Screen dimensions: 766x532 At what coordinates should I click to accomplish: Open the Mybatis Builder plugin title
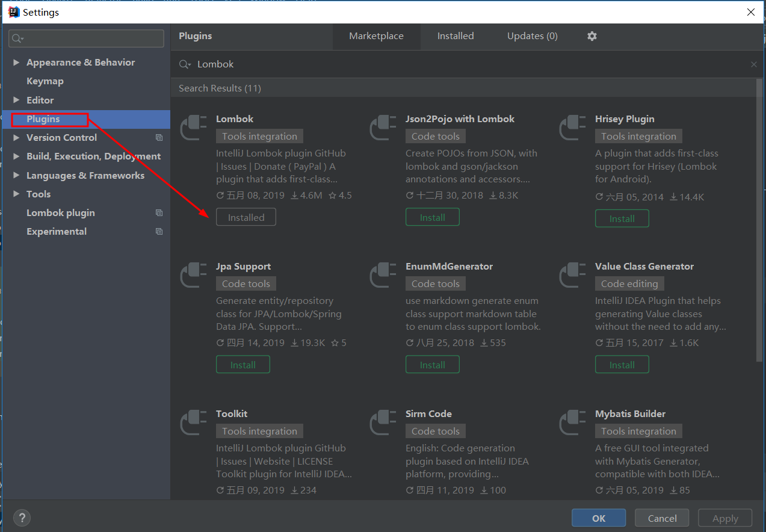(x=630, y=414)
